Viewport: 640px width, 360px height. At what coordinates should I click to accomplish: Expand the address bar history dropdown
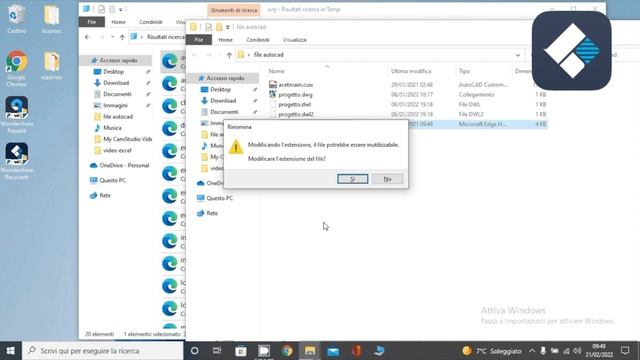point(518,55)
